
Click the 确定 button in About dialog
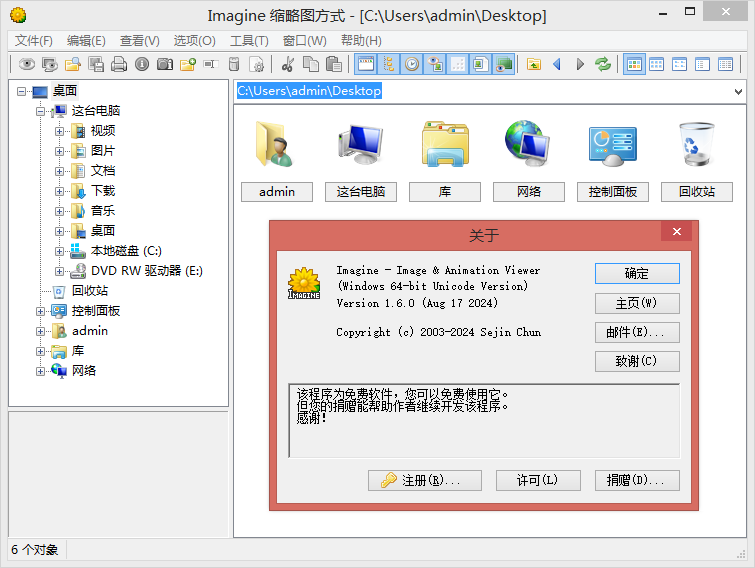coord(637,273)
